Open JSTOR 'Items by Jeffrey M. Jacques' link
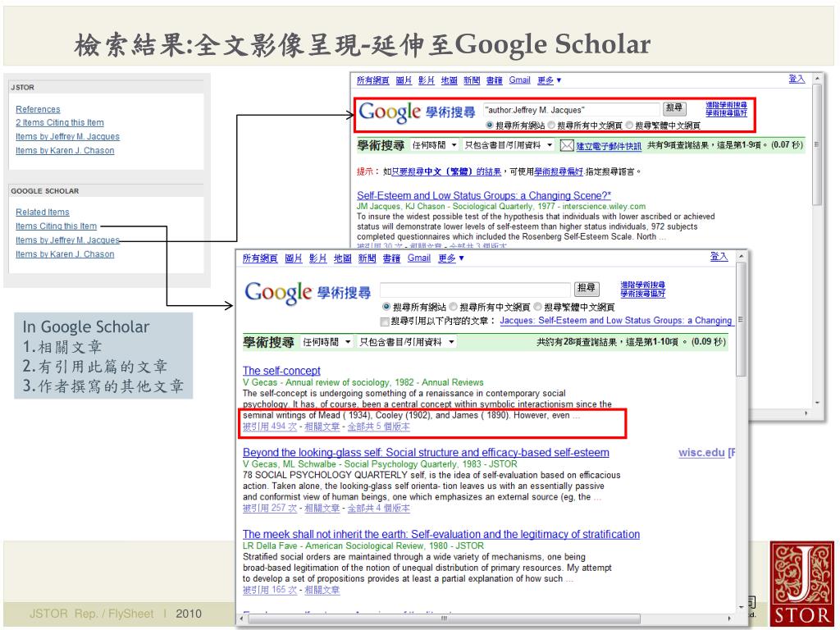Viewport: 840px width, 630px height. (x=67, y=137)
